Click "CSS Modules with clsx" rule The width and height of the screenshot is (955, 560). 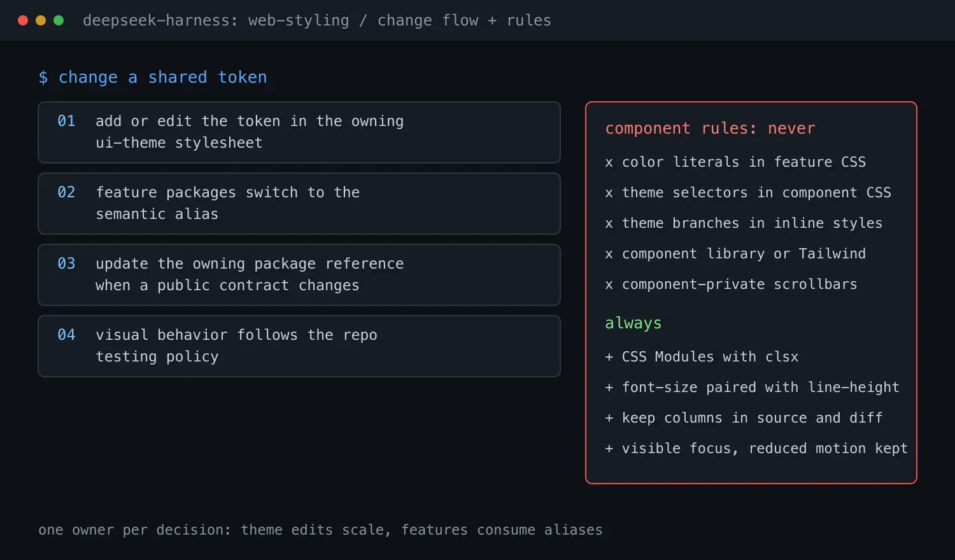702,357
